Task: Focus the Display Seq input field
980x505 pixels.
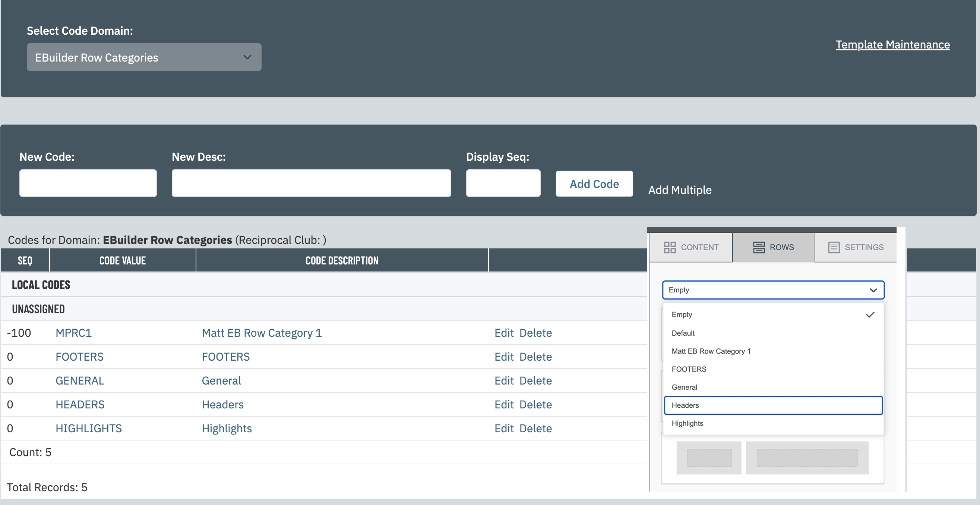Action: [503, 183]
